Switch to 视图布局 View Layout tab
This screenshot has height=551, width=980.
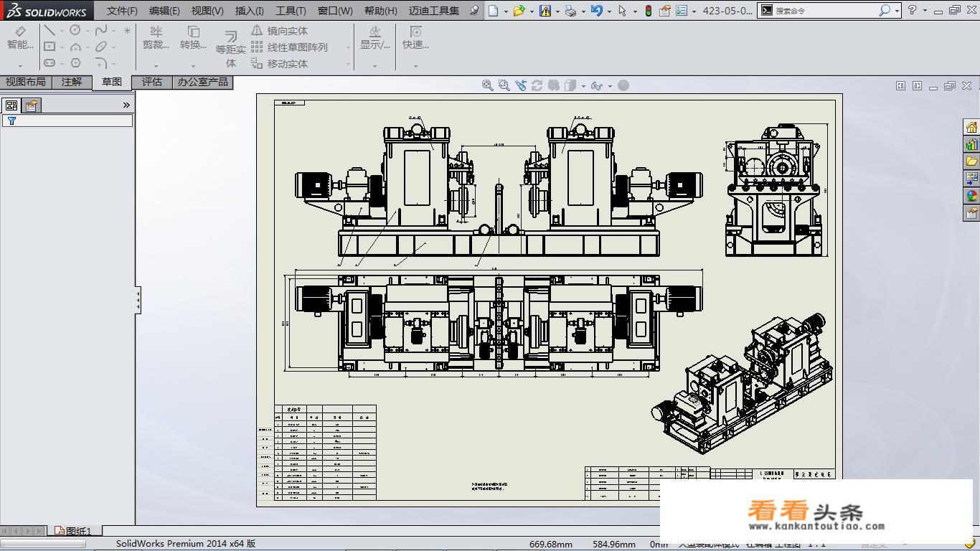pos(26,83)
